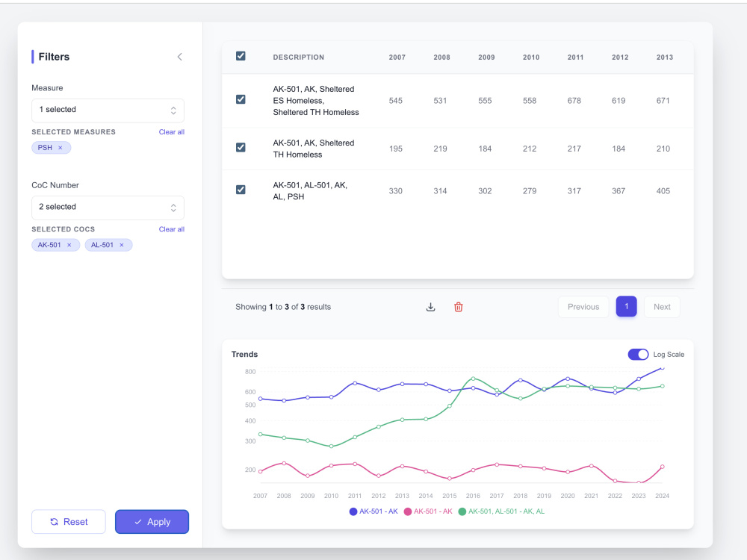Image resolution: width=747 pixels, height=560 pixels.
Task: Clear all selected CoCs
Action: click(x=172, y=229)
